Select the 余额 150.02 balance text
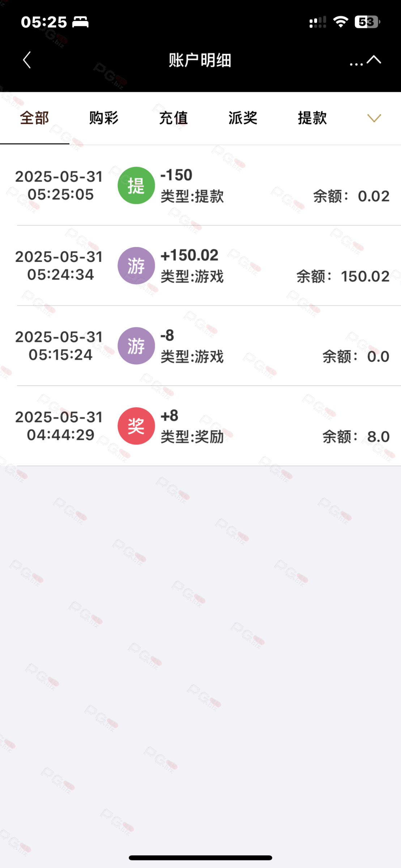The width and height of the screenshot is (401, 868). tap(343, 277)
